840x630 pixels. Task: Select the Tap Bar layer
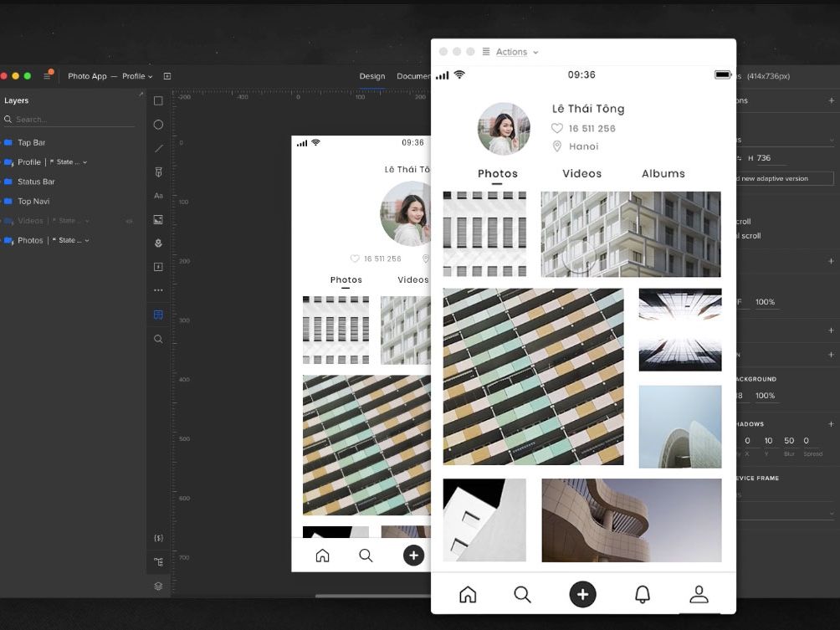pyautogui.click(x=32, y=142)
